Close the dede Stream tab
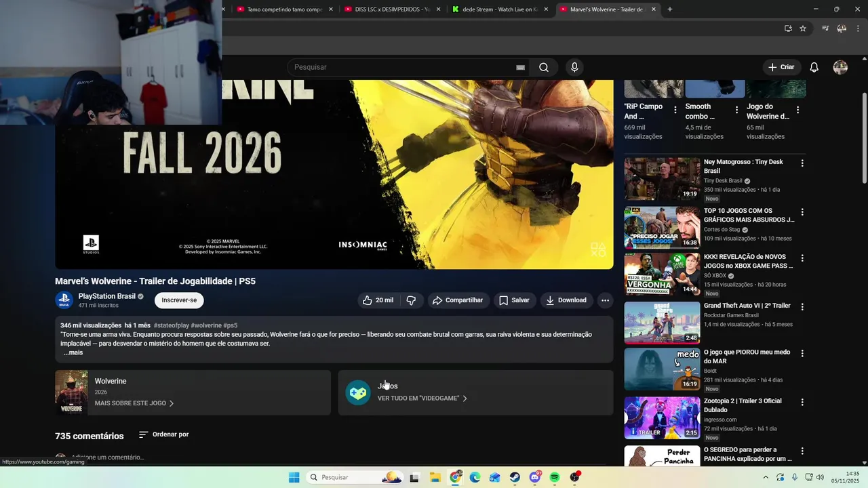This screenshot has height=488, width=868. (546, 9)
